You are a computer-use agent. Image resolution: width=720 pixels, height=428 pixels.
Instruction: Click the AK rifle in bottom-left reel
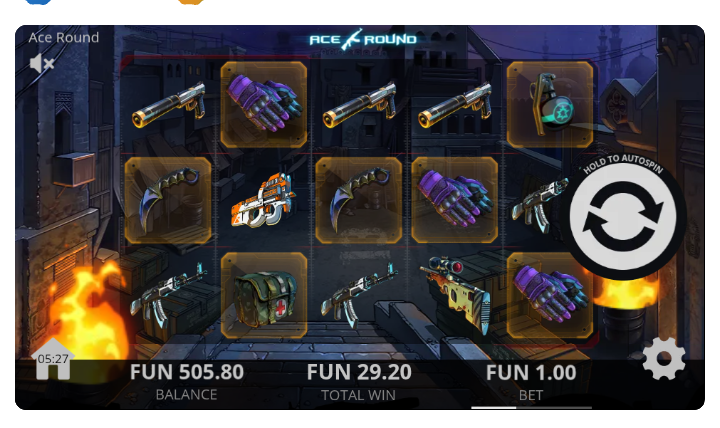click(x=169, y=295)
